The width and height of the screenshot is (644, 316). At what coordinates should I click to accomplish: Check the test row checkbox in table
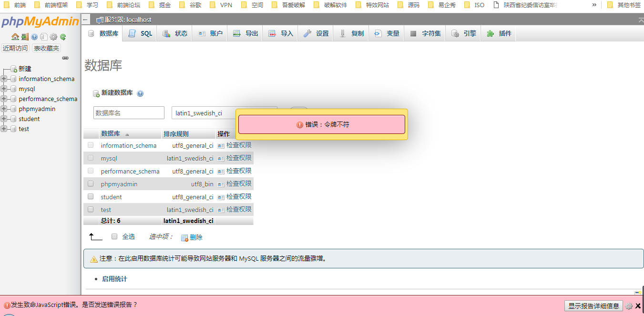tap(91, 209)
